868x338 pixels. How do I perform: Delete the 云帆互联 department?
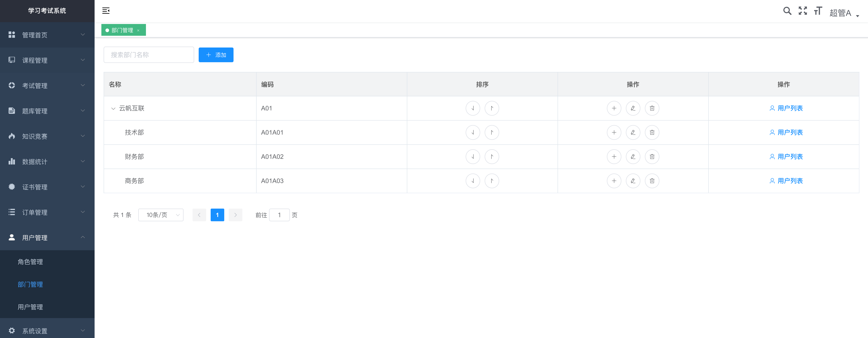pyautogui.click(x=652, y=108)
